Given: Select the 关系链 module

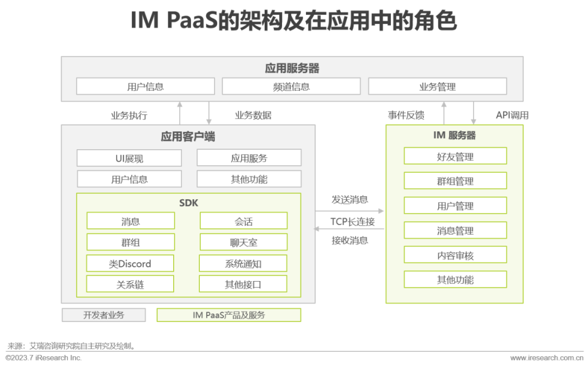Looking at the screenshot, I should click(130, 284).
